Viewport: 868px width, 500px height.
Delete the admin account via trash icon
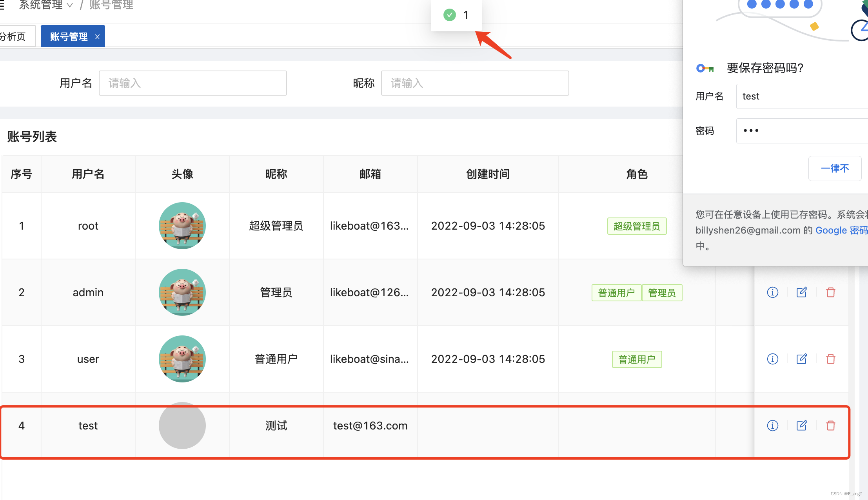click(x=830, y=292)
